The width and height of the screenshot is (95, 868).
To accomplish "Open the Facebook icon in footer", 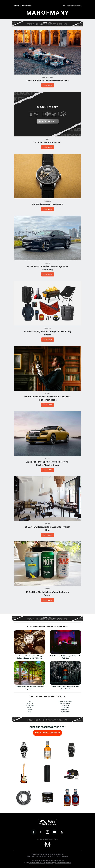I will click(34, 832).
